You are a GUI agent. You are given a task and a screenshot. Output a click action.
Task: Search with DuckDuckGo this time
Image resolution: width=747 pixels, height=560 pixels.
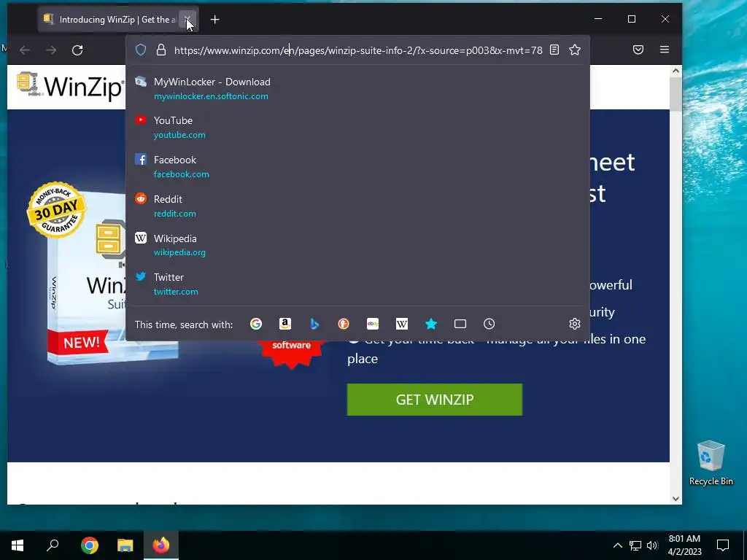(x=344, y=324)
